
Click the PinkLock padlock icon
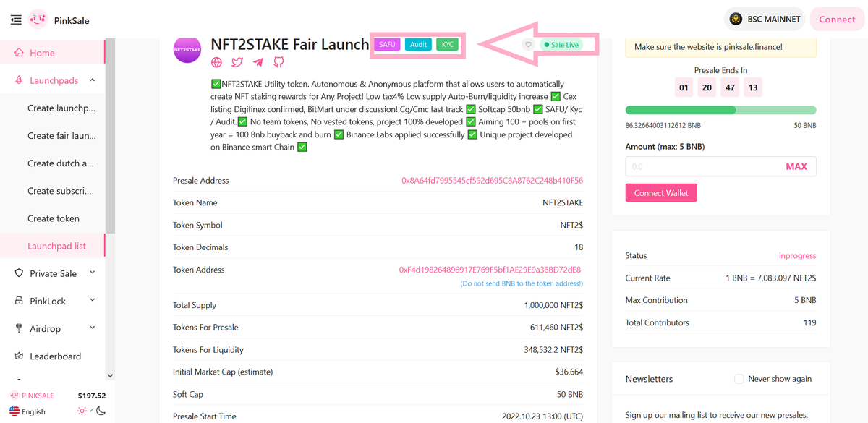point(19,301)
